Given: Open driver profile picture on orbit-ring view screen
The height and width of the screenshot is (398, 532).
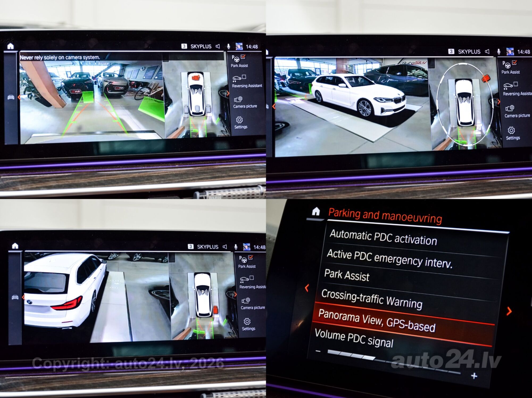Looking at the screenshot, I should pos(510,52).
